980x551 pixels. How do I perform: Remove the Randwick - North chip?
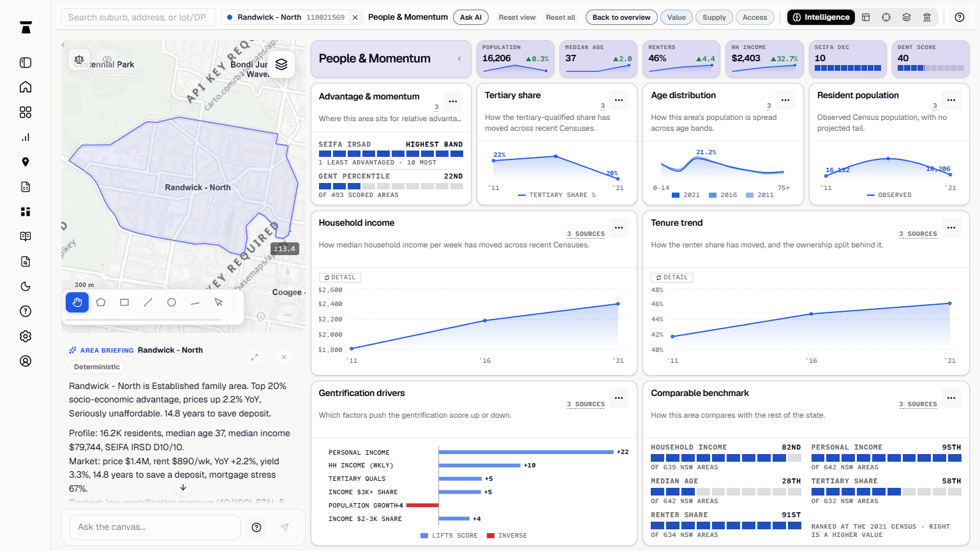point(355,17)
